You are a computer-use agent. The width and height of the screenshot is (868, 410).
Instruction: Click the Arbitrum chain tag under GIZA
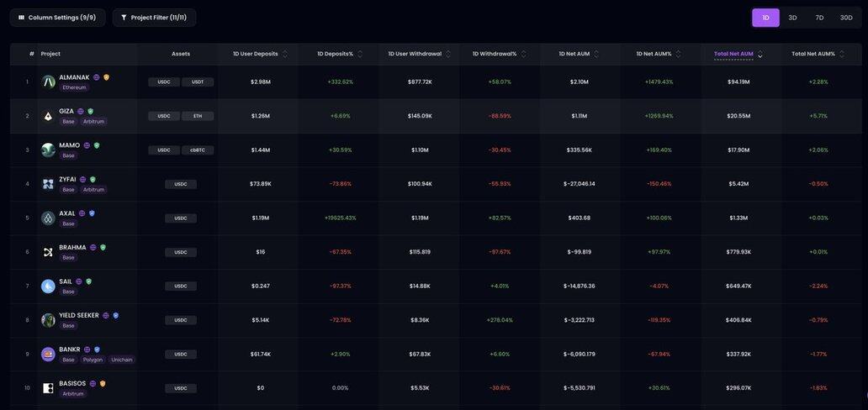(93, 122)
